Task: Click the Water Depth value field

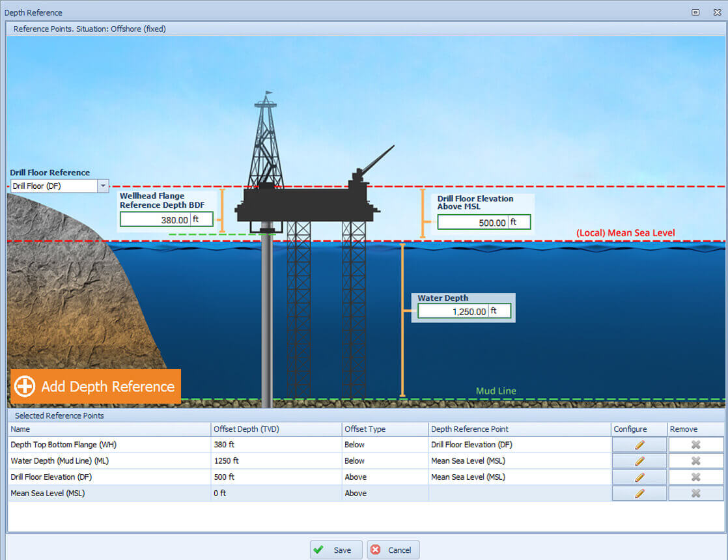Action: pos(453,312)
